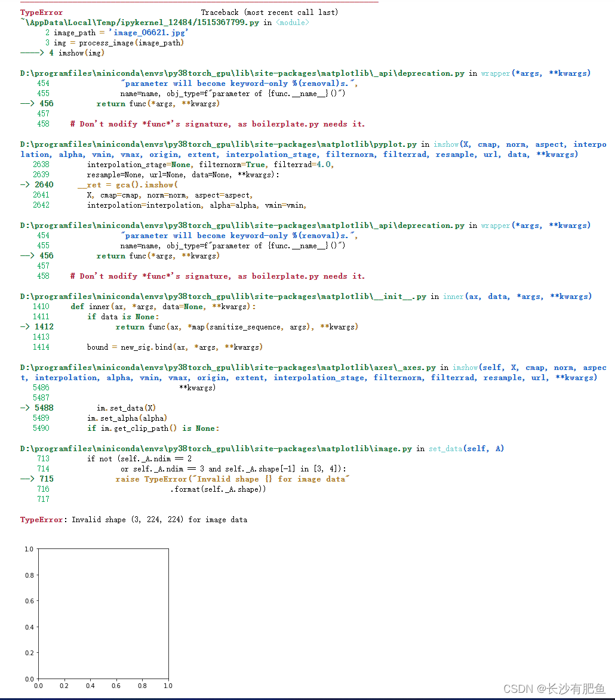Screen dimensions: 615x700
Task: Click the module link in the first traceback frame
Action: (293, 22)
